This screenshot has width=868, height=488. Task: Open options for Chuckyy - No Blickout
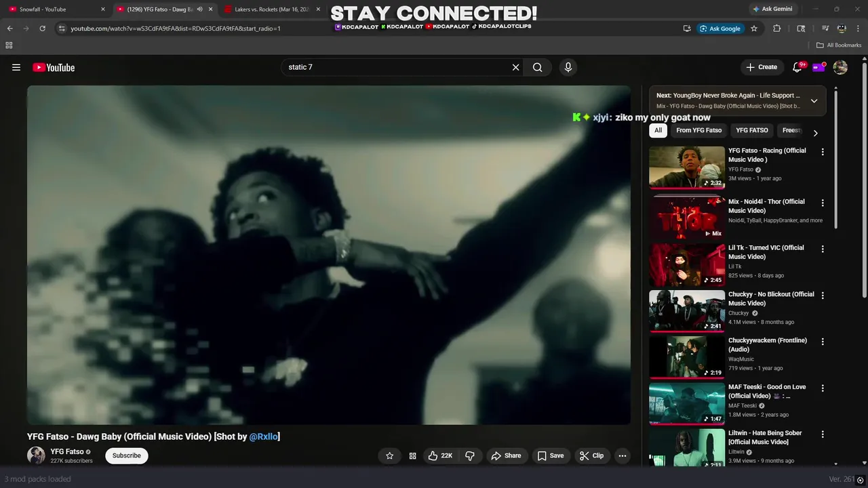point(823,296)
